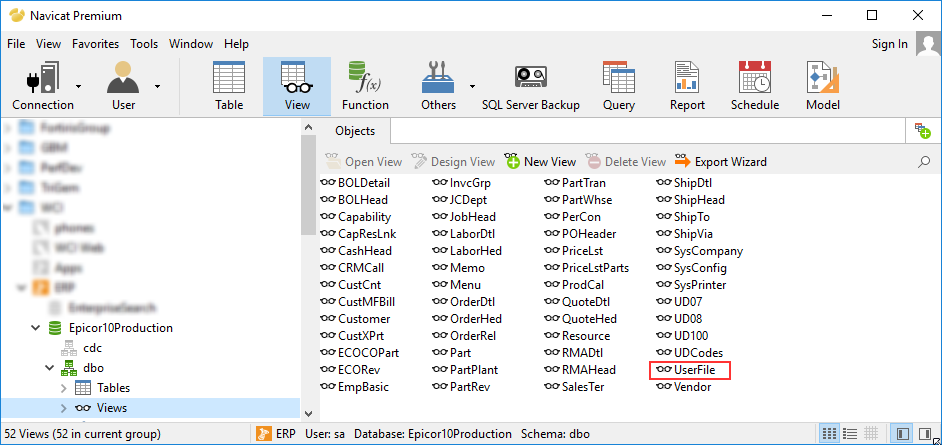Open SQL Server Backup
Screen dimensions: 942x445
click(x=530, y=86)
